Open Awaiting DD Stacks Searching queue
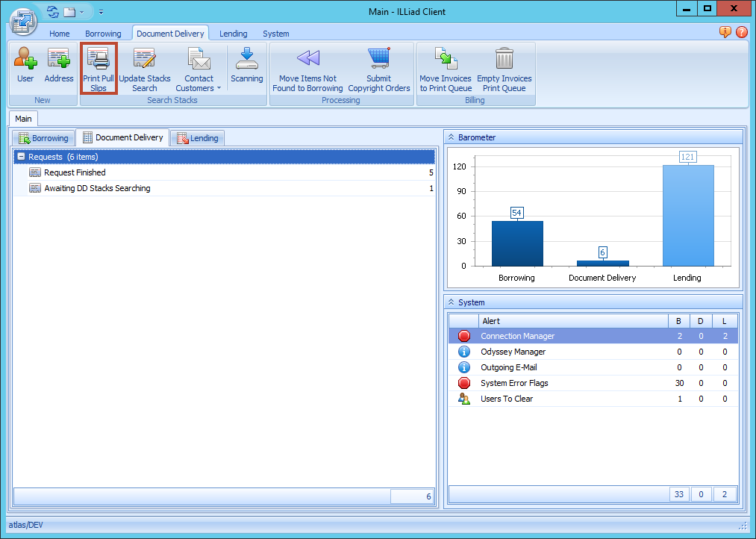 click(97, 188)
